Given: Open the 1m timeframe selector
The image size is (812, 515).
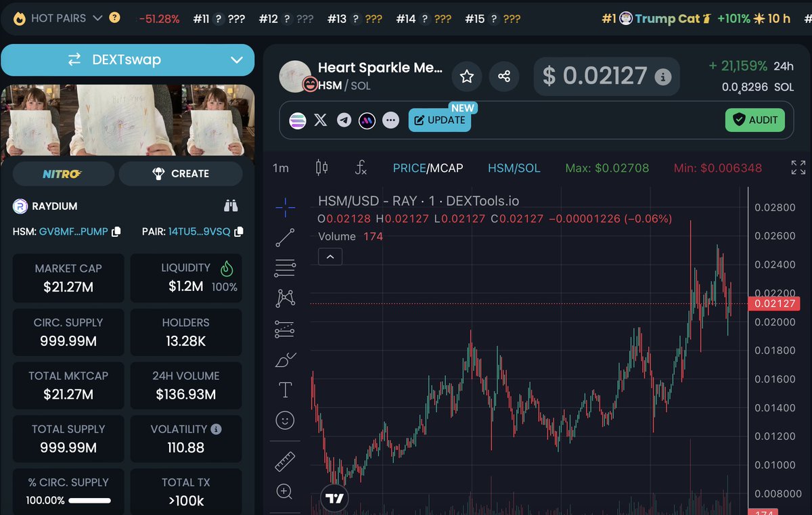Looking at the screenshot, I should tap(281, 168).
